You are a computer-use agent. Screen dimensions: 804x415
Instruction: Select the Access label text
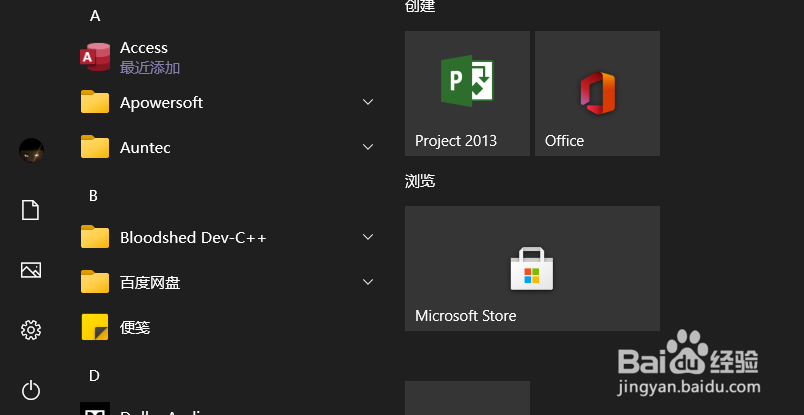point(144,48)
